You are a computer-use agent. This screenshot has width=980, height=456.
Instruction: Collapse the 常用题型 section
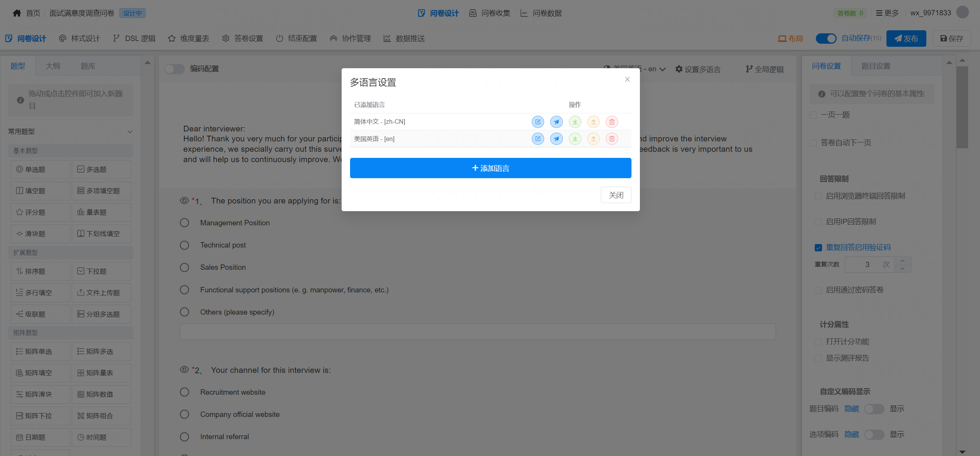(x=130, y=131)
